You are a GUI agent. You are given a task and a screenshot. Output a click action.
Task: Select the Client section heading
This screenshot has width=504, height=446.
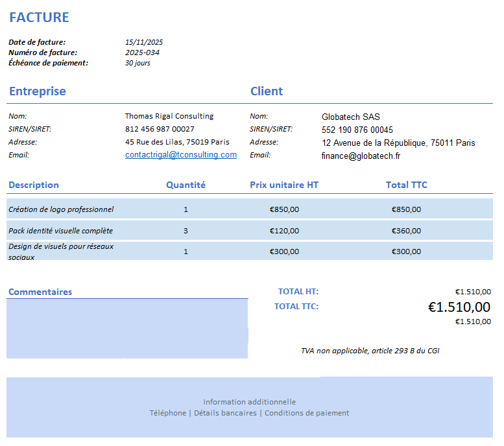267,91
